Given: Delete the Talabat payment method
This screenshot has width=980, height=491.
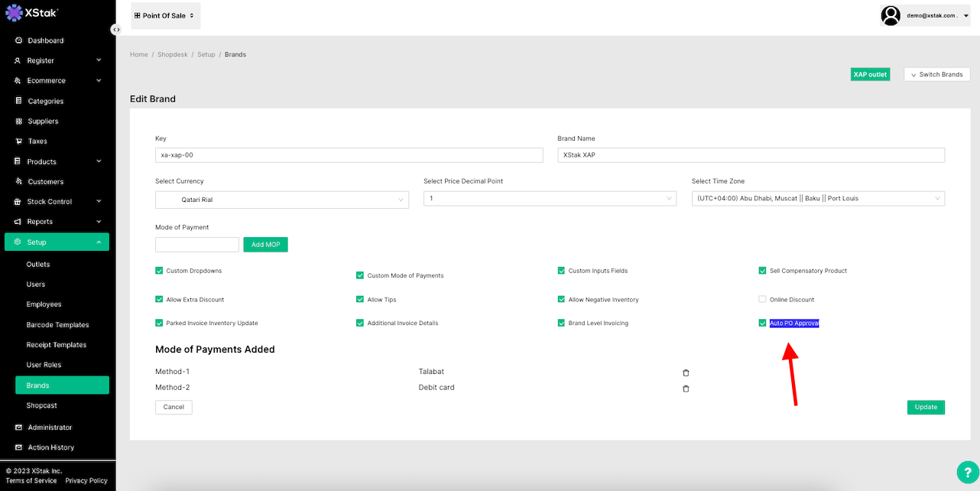Looking at the screenshot, I should [686, 372].
